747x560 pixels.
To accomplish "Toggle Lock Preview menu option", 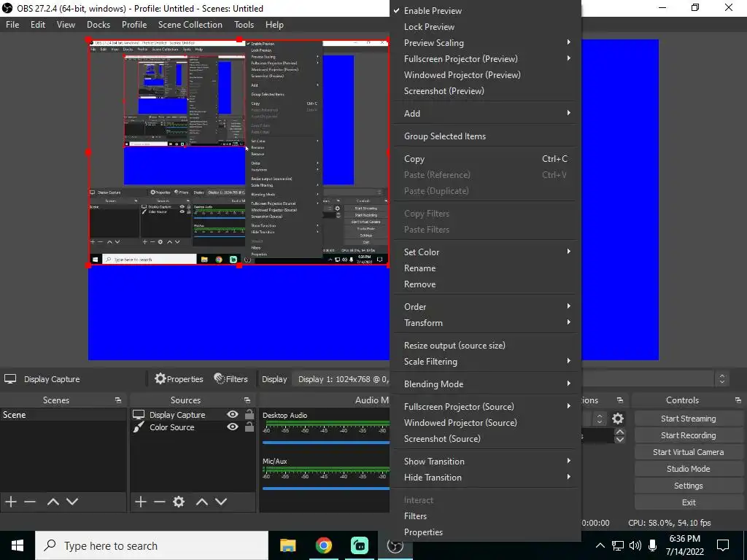I will pos(485,27).
